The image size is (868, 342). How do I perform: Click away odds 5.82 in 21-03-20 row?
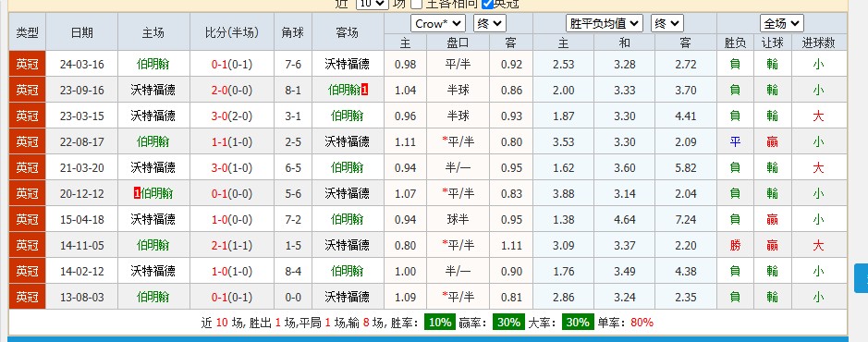click(x=686, y=167)
